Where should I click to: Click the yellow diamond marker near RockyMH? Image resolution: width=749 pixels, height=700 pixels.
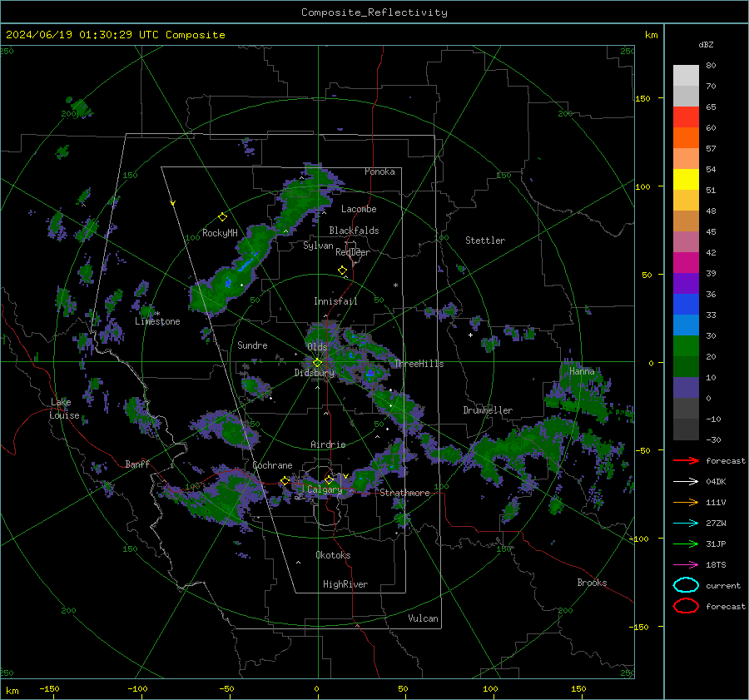click(x=222, y=217)
